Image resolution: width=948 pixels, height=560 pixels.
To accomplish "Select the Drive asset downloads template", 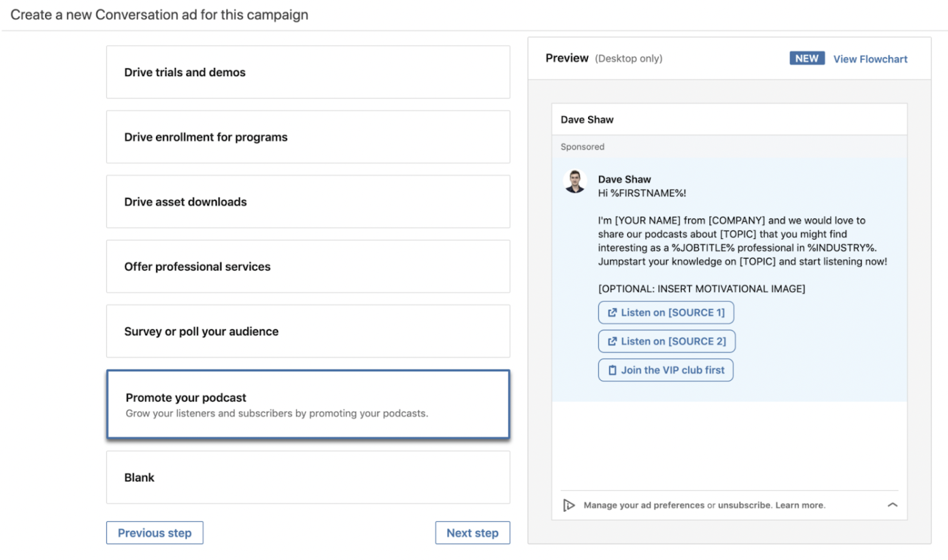I will click(x=308, y=201).
